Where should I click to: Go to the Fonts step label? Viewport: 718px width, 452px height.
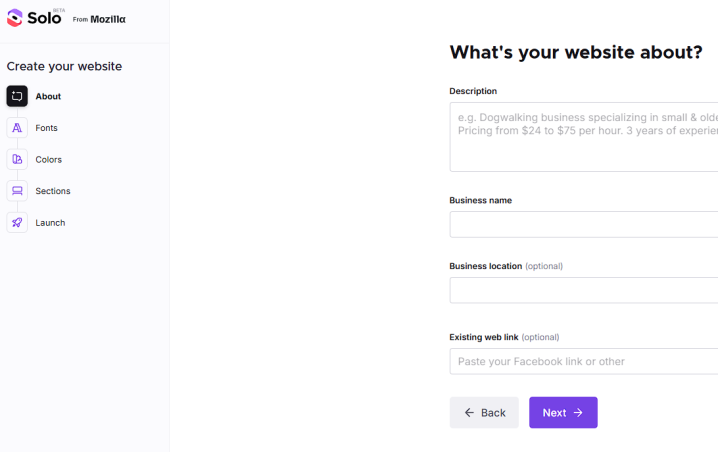[x=47, y=128]
